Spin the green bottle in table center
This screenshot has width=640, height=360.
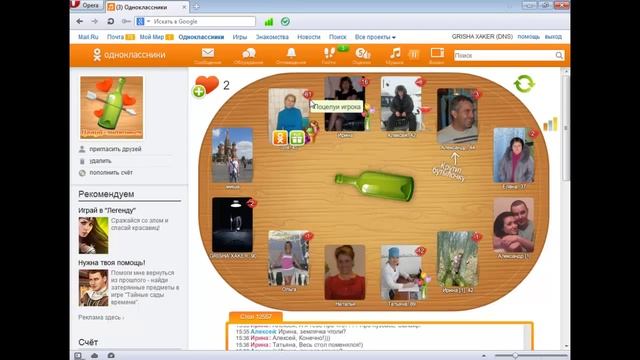(375, 186)
